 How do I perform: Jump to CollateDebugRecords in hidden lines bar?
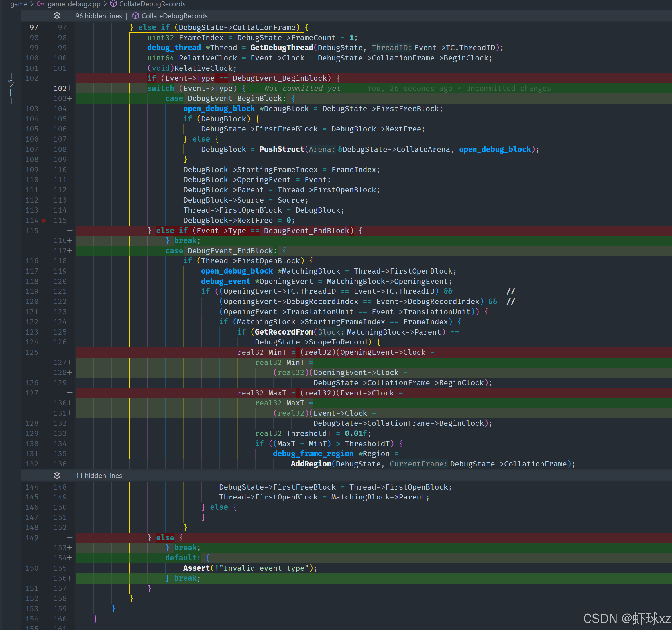click(x=174, y=16)
